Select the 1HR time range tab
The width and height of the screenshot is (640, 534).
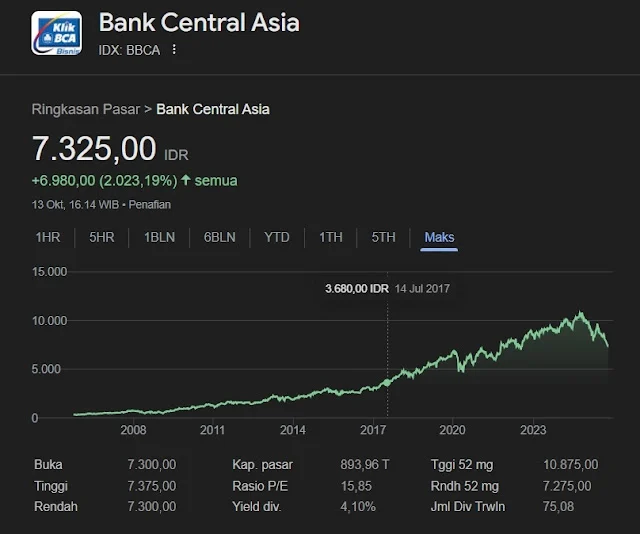click(47, 237)
